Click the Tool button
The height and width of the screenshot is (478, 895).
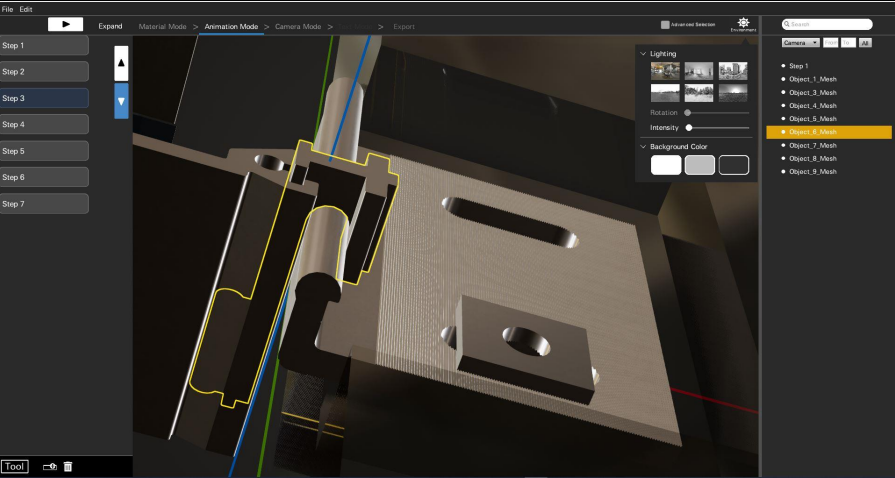tap(15, 467)
